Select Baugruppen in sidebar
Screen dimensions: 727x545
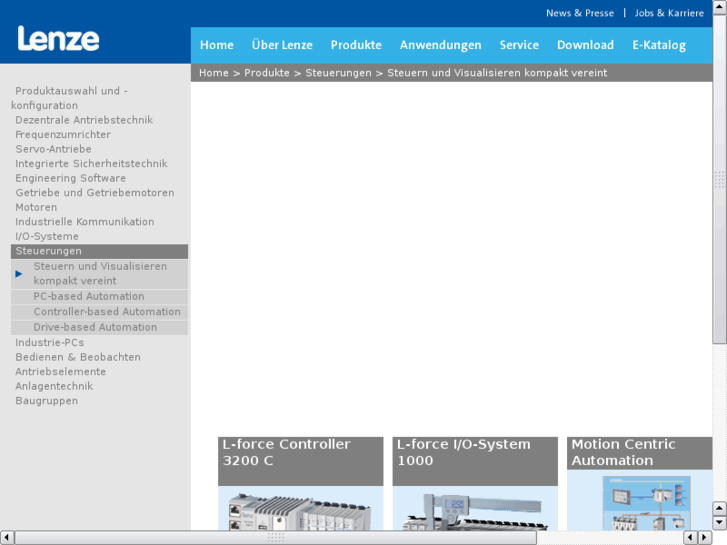[x=46, y=401]
